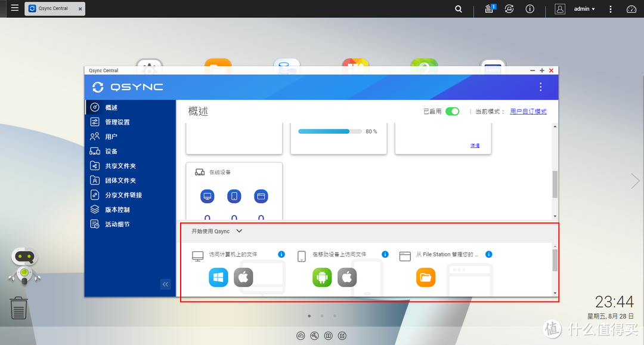Open 共享文件夹 in the sidebar
This screenshot has height=345, width=644.
click(130, 166)
